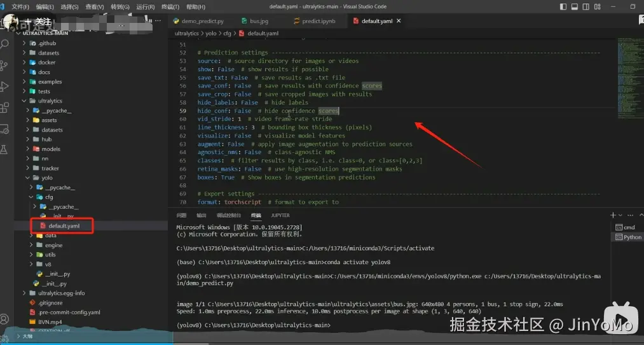Toggle the primary side bar visibility
Viewport: 644px width, 345px height.
pyautogui.click(x=563, y=6)
